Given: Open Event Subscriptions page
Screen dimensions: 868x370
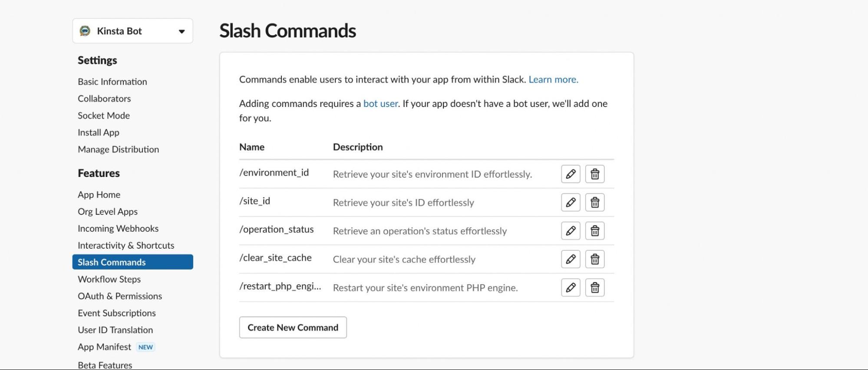Looking at the screenshot, I should pos(117,313).
